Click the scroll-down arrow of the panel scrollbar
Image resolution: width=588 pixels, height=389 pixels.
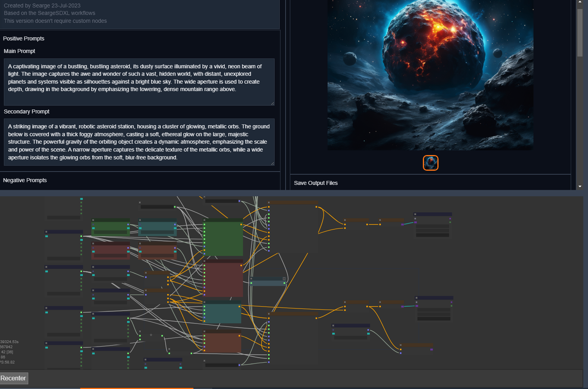[x=580, y=186]
